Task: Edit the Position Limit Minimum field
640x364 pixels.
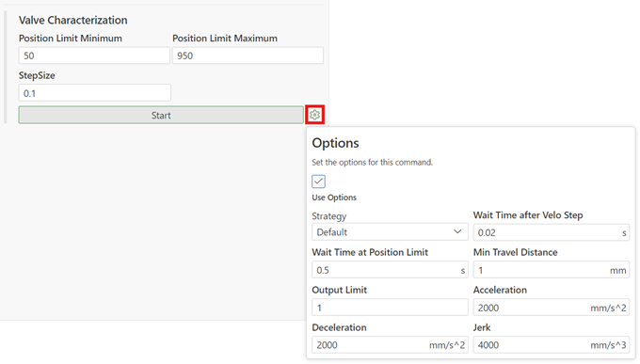Action: coord(94,55)
